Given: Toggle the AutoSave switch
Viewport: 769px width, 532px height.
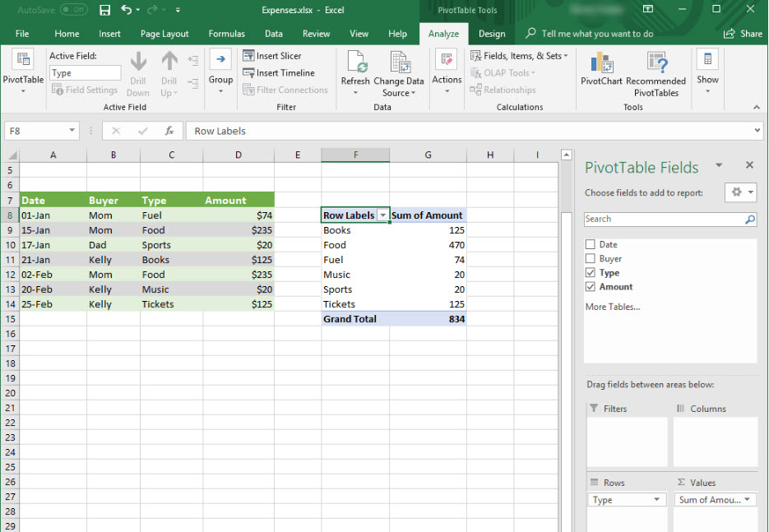Looking at the screenshot, I should (73, 10).
